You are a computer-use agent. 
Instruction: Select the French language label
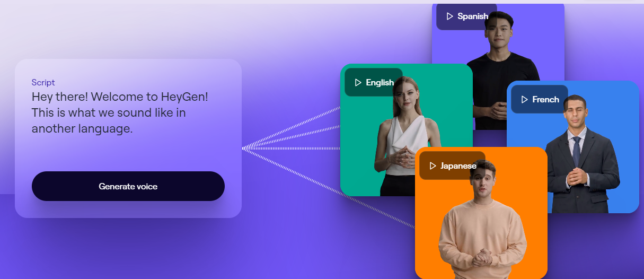[x=546, y=100]
